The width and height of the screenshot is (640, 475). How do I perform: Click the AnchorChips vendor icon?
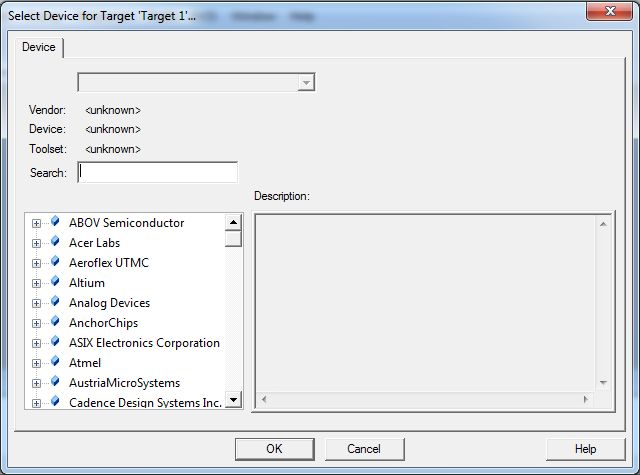55,323
